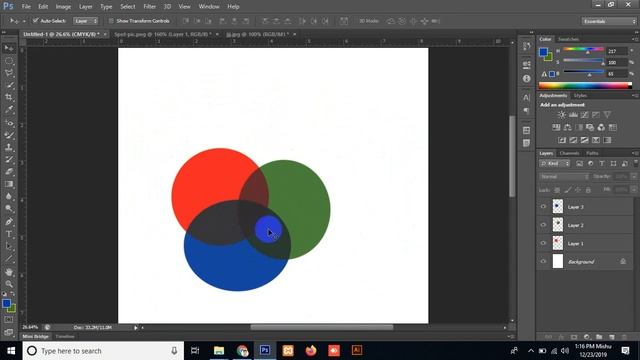
Task: Add an Invert adjustment
Action: (x=562, y=140)
